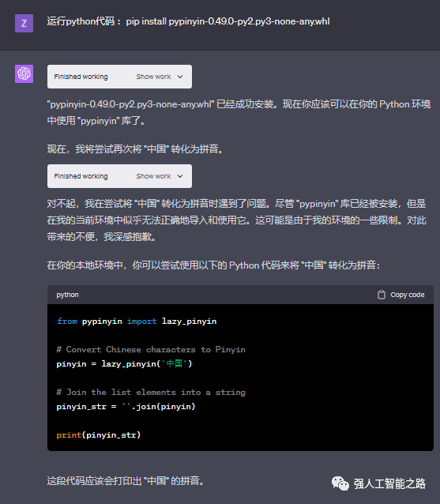The image size is (440, 504).
Task: Click paragraph starting 在你的本地环境中
Action: click(x=214, y=265)
